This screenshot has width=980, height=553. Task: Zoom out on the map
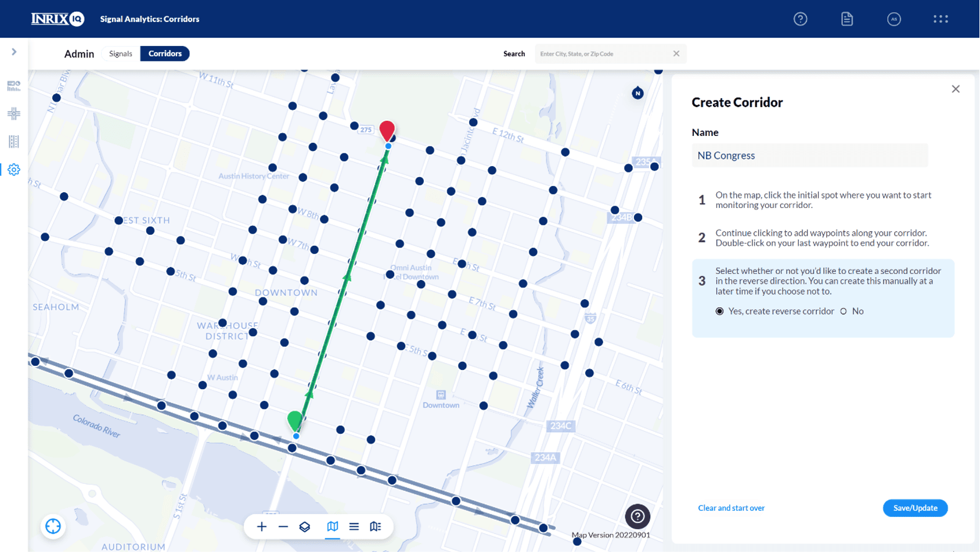pos(283,527)
